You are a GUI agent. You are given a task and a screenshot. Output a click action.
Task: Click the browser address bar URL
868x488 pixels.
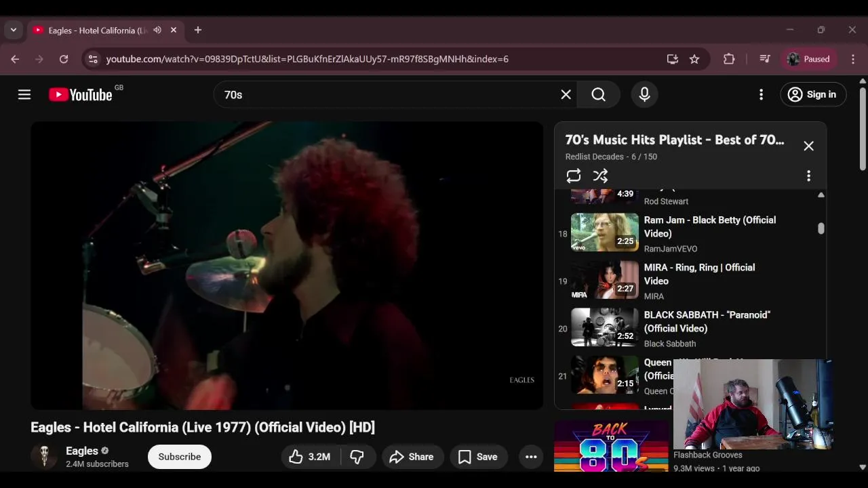307,59
